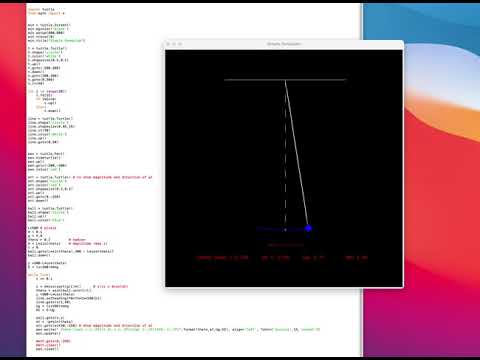Click the Simple Pendulum window title
This screenshot has height=360, width=480.
(284, 44)
